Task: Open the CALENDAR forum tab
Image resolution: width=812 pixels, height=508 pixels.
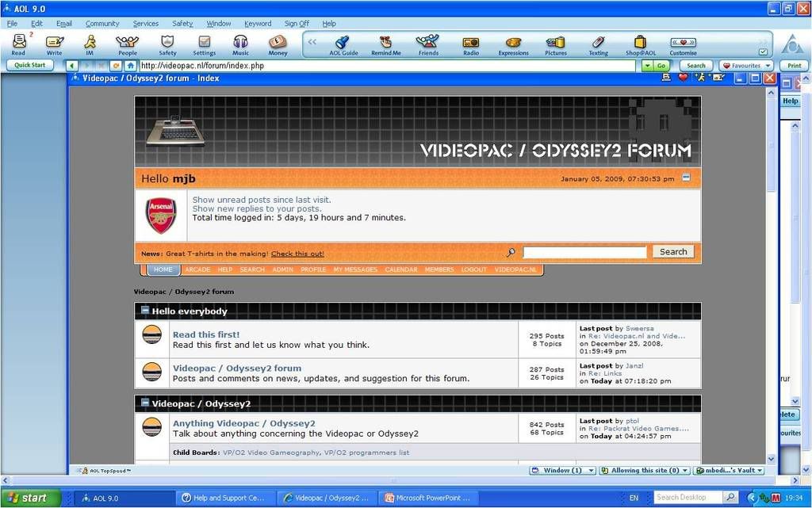Action: 400,269
